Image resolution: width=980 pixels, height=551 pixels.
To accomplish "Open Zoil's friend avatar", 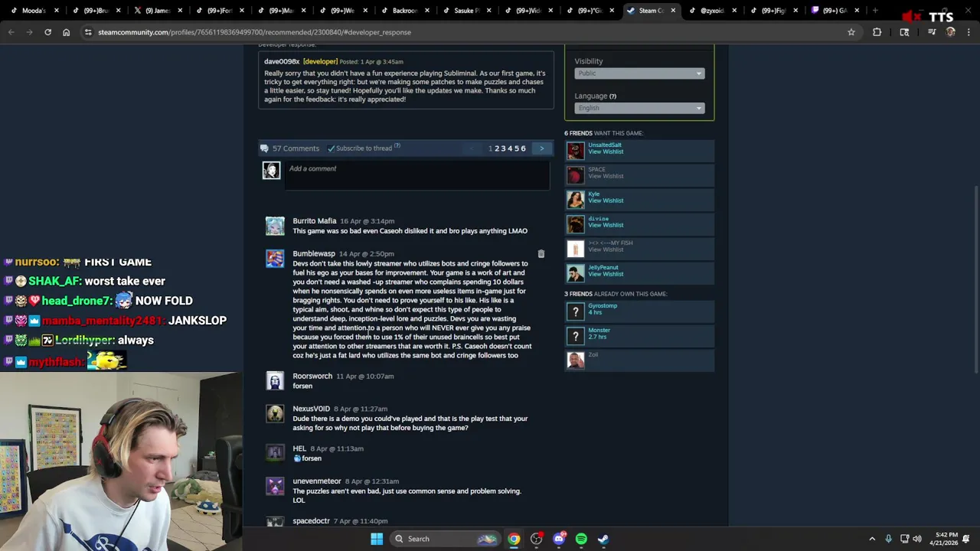I will click(x=575, y=360).
